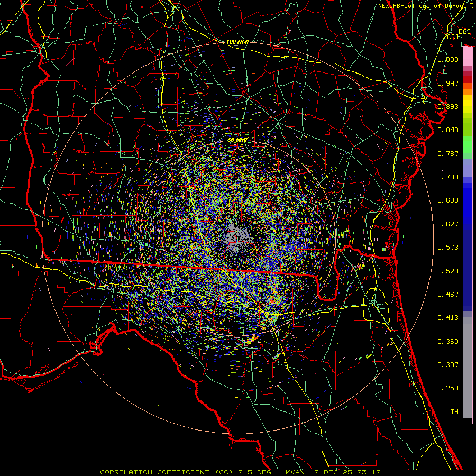Screen dimensions: 476x476
Task: Select the 0.467 legend value
Action: (448, 295)
